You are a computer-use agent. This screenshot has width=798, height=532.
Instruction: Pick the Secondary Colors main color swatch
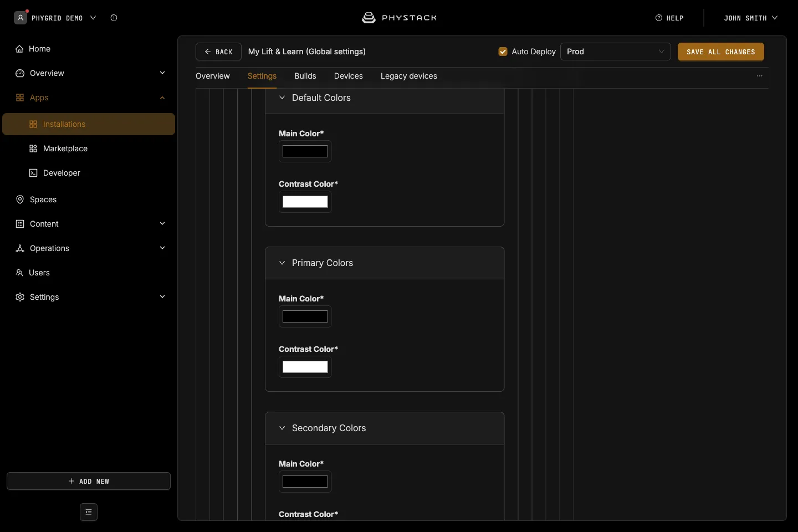tap(305, 482)
